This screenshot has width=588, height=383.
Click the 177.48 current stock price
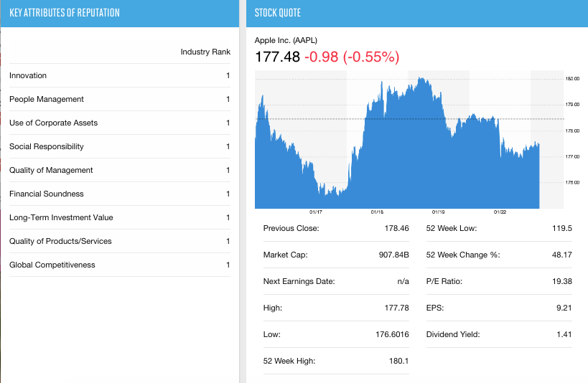click(278, 57)
